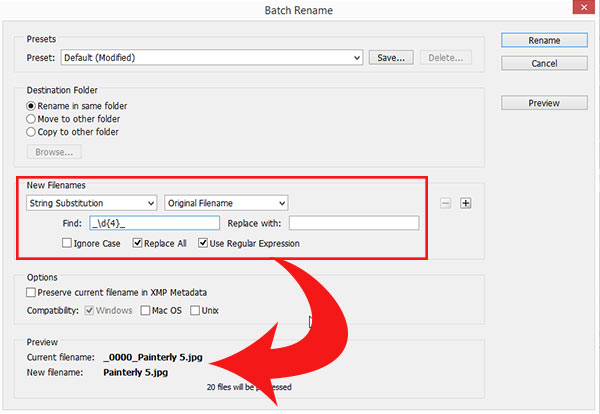600x414 pixels.
Task: Click the disabled Delete preset button
Action: click(445, 58)
